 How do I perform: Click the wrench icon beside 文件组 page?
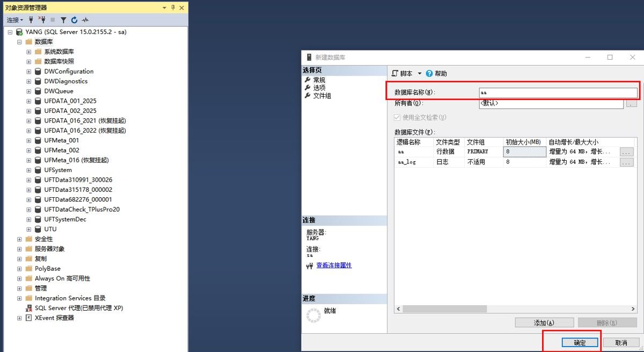(x=308, y=96)
